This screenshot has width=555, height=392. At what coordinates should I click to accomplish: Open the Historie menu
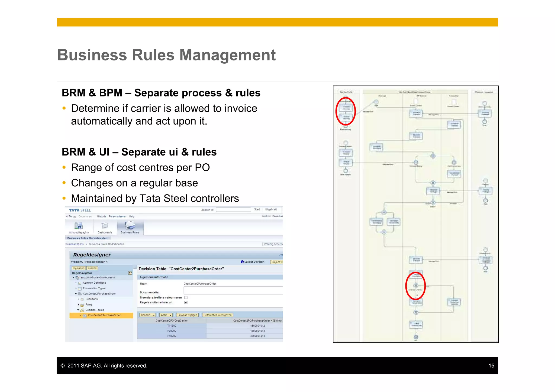click(102, 216)
